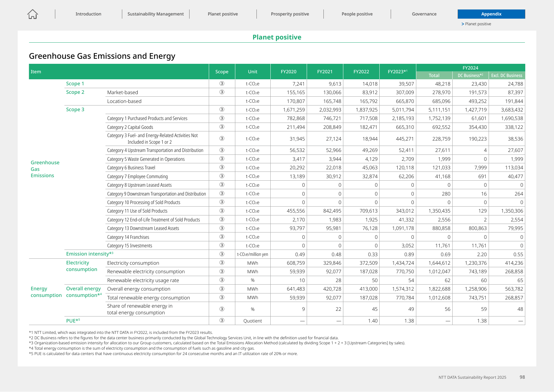The width and height of the screenshot is (554, 392).
Task: Click the scope icon in Emission intensity row
Action: (x=222, y=254)
